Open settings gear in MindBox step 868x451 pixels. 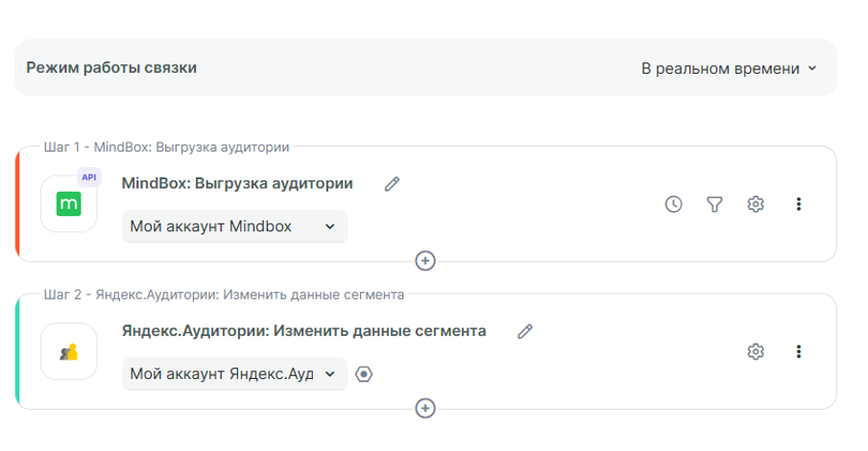[756, 204]
